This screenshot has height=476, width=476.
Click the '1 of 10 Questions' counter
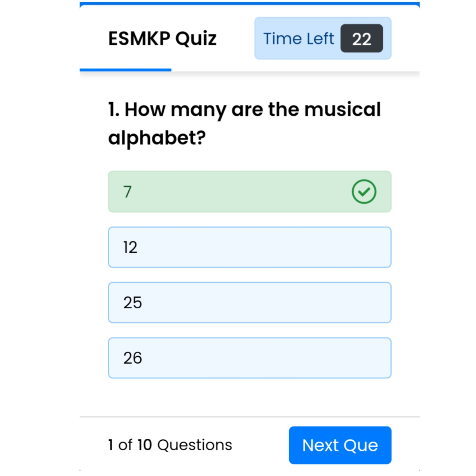[170, 445]
